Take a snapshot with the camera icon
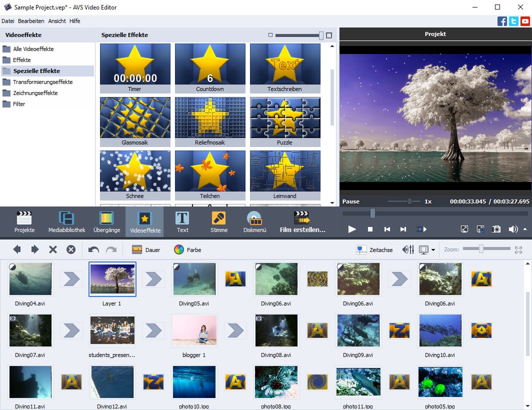Viewport: 532px width, 410px height. (496, 229)
